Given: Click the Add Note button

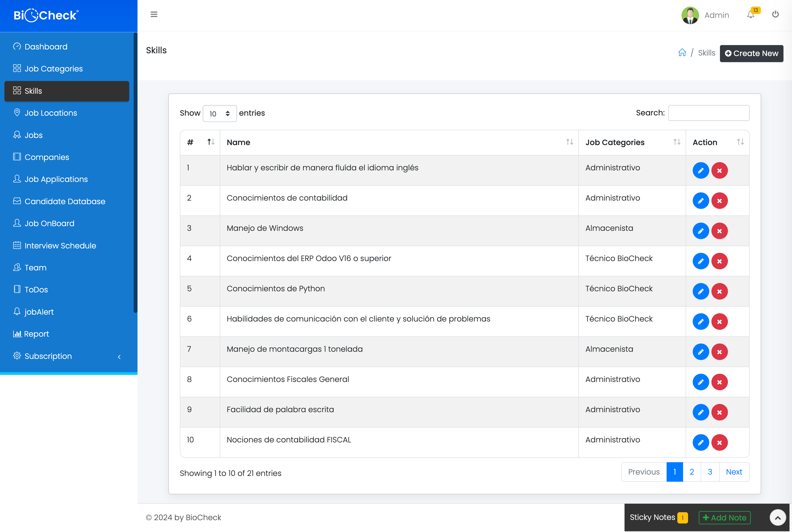Looking at the screenshot, I should [x=724, y=517].
